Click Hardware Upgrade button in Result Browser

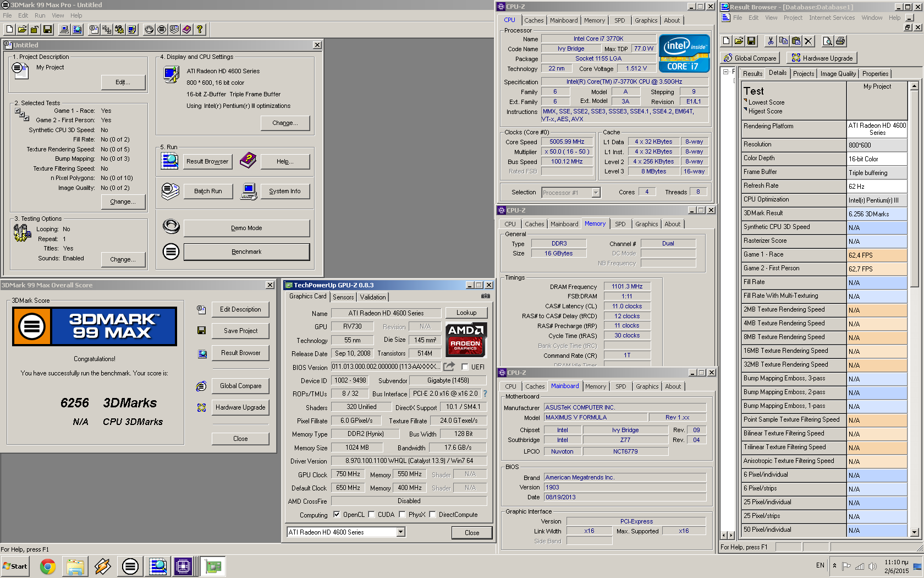pos(822,58)
